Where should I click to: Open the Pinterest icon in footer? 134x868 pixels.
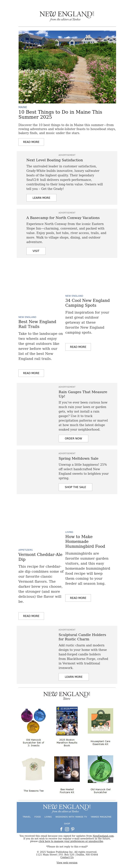point(73,829)
